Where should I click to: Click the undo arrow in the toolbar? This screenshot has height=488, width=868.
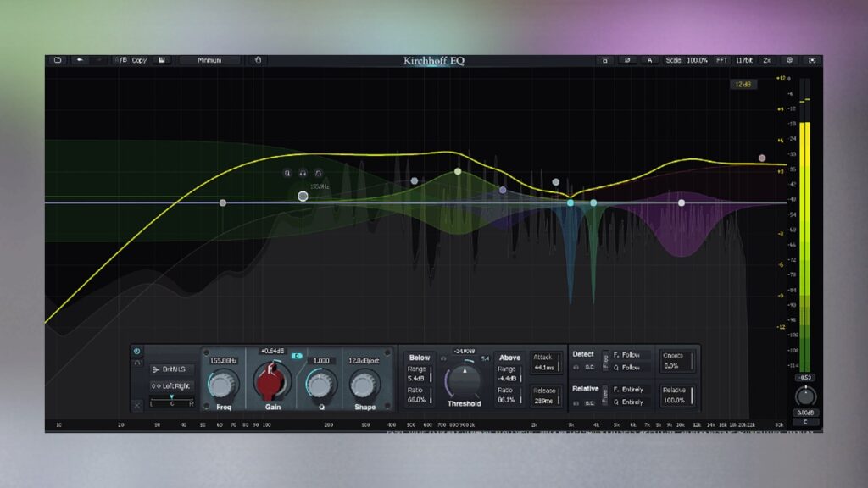pyautogui.click(x=80, y=60)
